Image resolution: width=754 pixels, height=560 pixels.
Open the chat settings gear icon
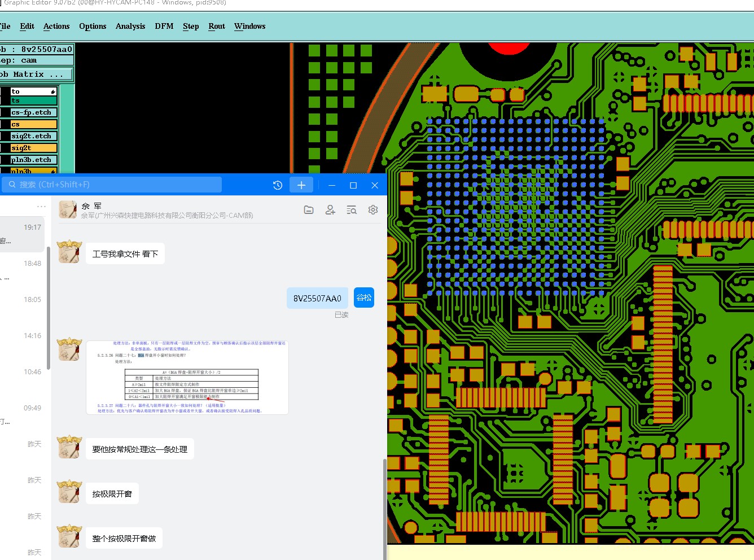[373, 209]
